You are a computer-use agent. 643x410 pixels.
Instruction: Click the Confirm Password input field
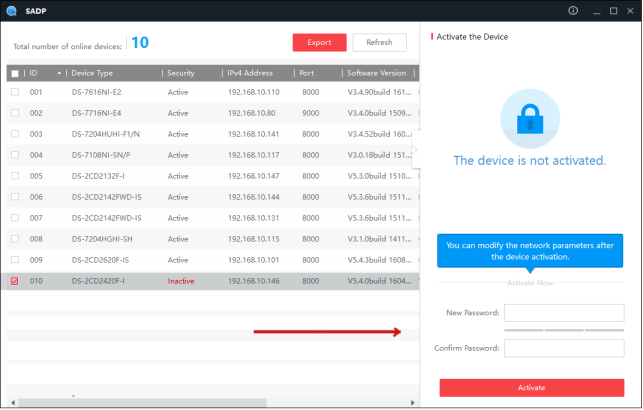click(564, 348)
